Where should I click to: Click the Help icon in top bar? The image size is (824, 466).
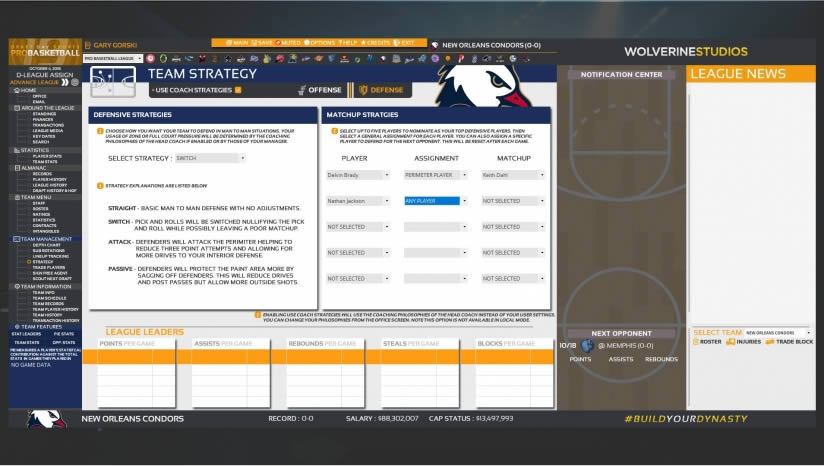[x=347, y=43]
